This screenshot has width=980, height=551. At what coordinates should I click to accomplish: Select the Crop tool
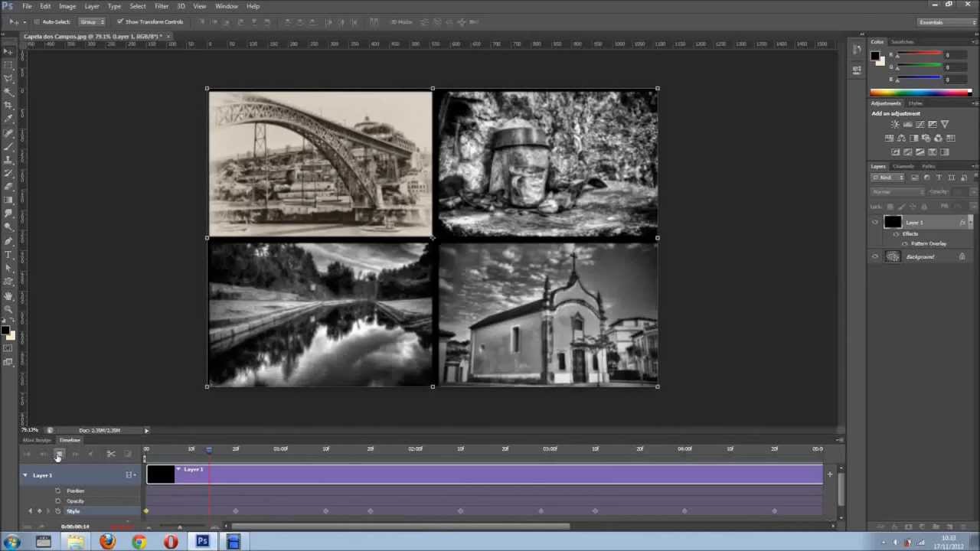(x=8, y=106)
